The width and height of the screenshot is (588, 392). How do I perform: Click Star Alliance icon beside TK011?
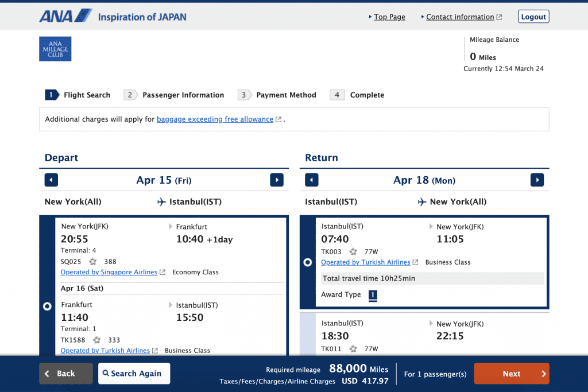(353, 349)
